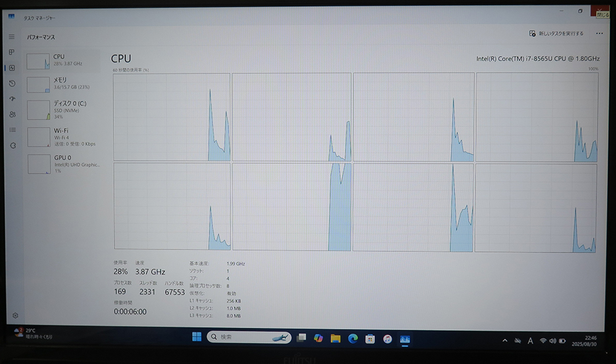This screenshot has width=616, height=364.
Task: Click the IME input mode A indicator
Action: pyautogui.click(x=530, y=341)
